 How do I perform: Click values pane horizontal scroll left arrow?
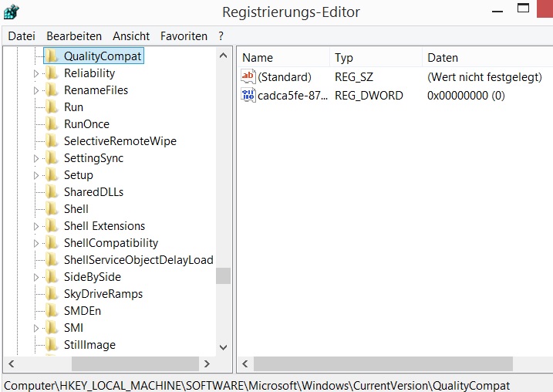(x=245, y=363)
